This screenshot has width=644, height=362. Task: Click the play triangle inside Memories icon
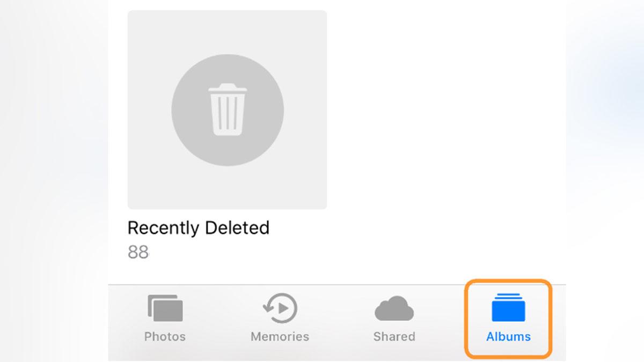(284, 308)
